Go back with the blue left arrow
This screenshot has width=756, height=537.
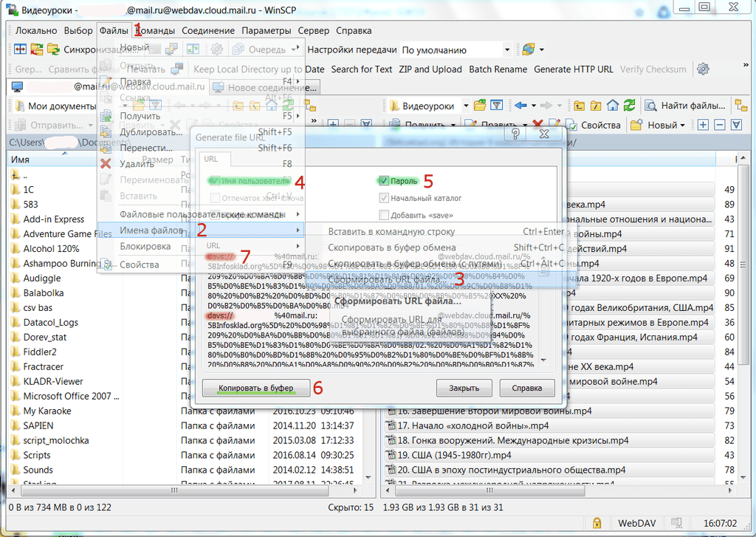(520, 105)
